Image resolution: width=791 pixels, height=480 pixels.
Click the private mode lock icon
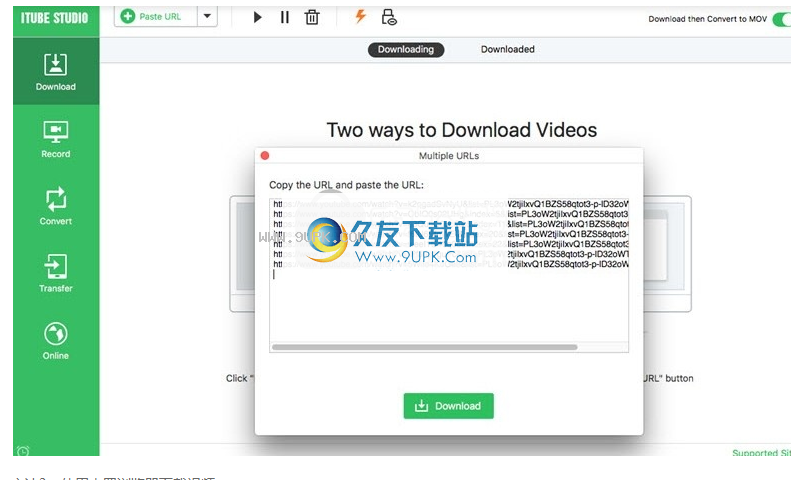point(389,17)
